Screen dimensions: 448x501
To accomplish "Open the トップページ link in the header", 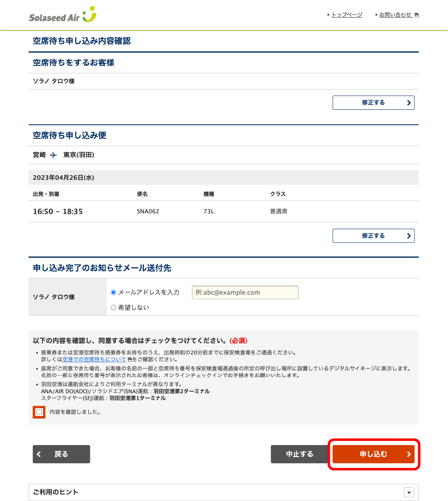I will 347,15.
